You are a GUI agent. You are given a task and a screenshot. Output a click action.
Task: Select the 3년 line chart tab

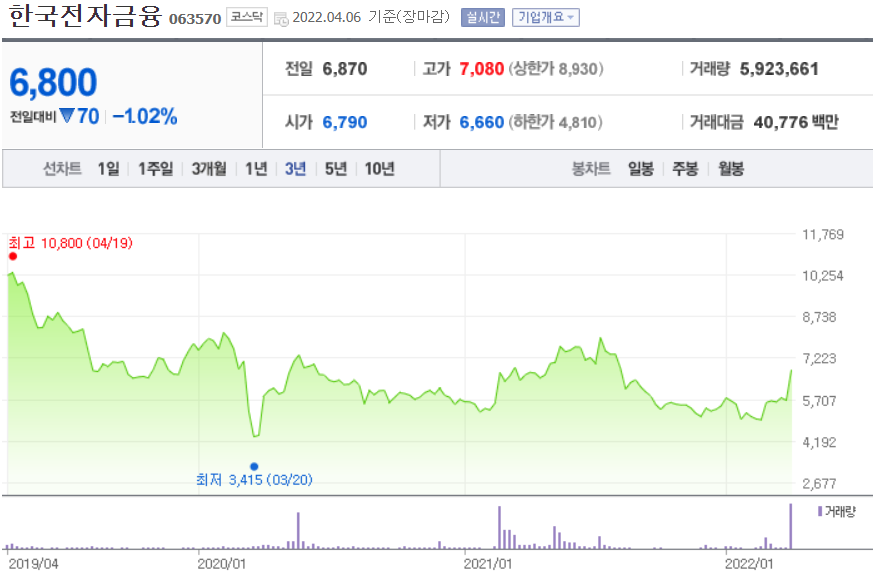point(296,168)
